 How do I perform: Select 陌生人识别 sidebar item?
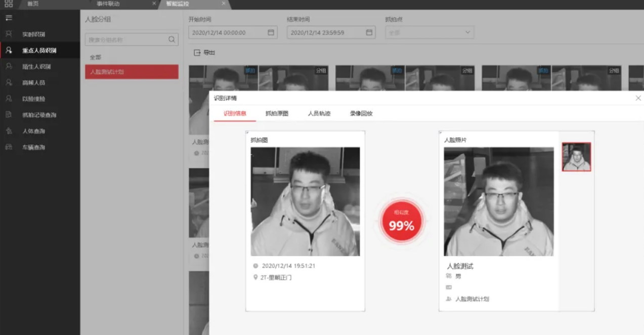(36, 67)
